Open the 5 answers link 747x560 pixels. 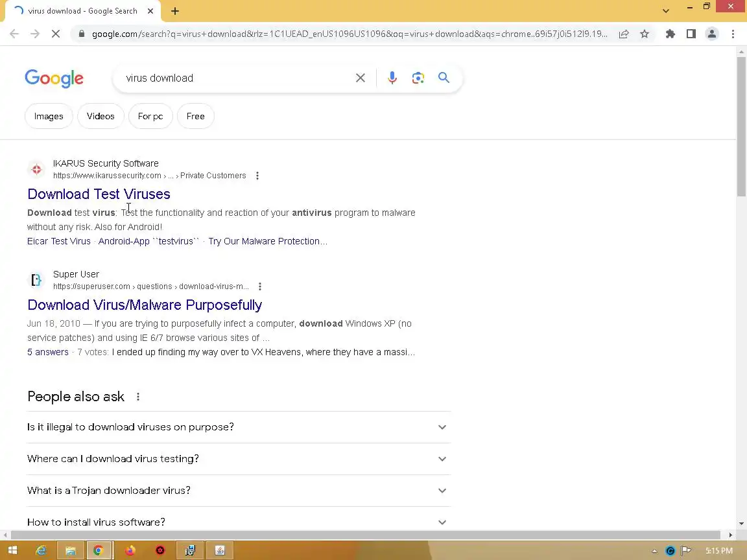47,353
